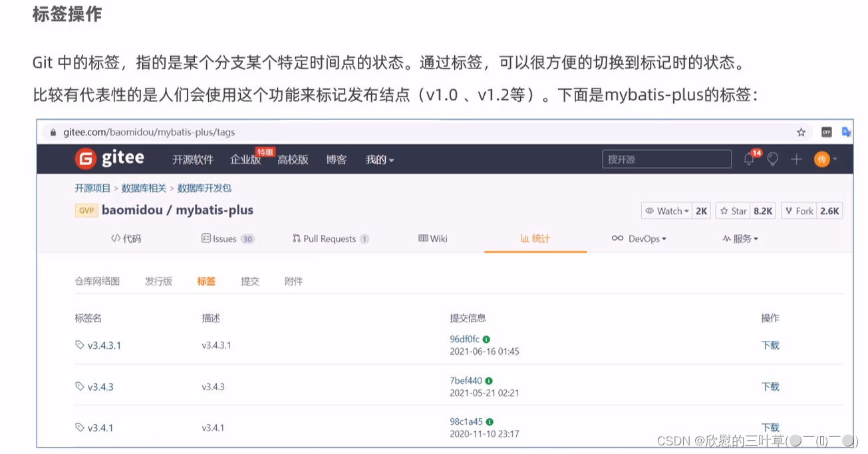Image resolution: width=868 pixels, height=454 pixels.
Task: Click the 开源项目 breadcrumb link
Action: [x=92, y=188]
